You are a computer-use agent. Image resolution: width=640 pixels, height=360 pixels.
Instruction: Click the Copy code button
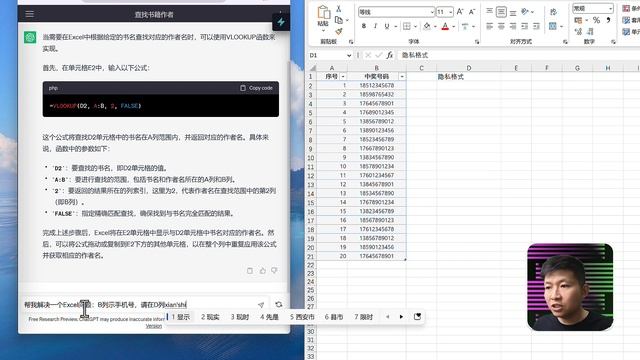tap(256, 88)
